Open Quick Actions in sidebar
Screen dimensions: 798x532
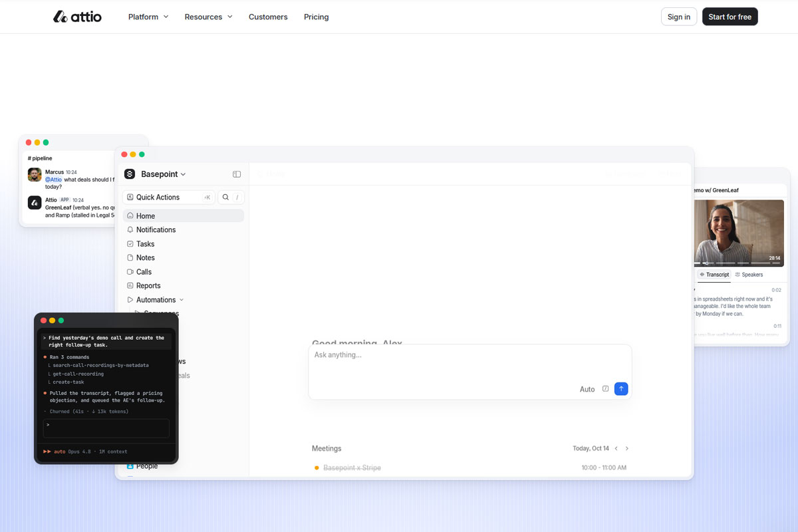click(x=169, y=198)
